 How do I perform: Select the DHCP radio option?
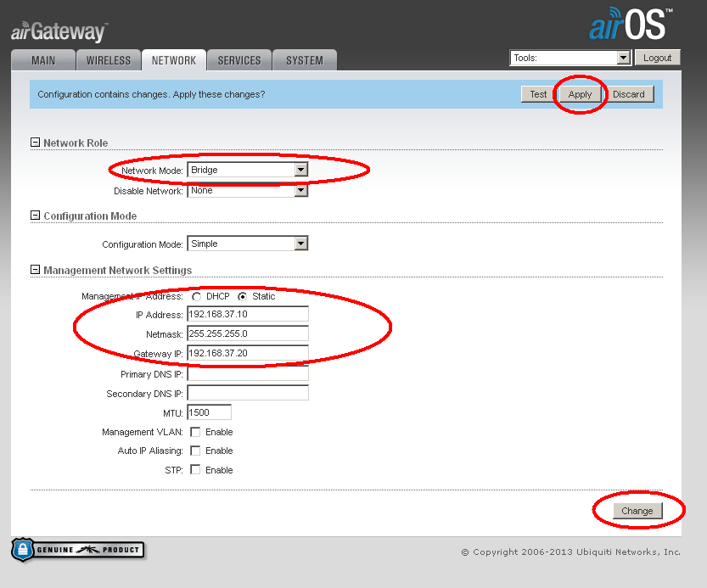(x=196, y=297)
